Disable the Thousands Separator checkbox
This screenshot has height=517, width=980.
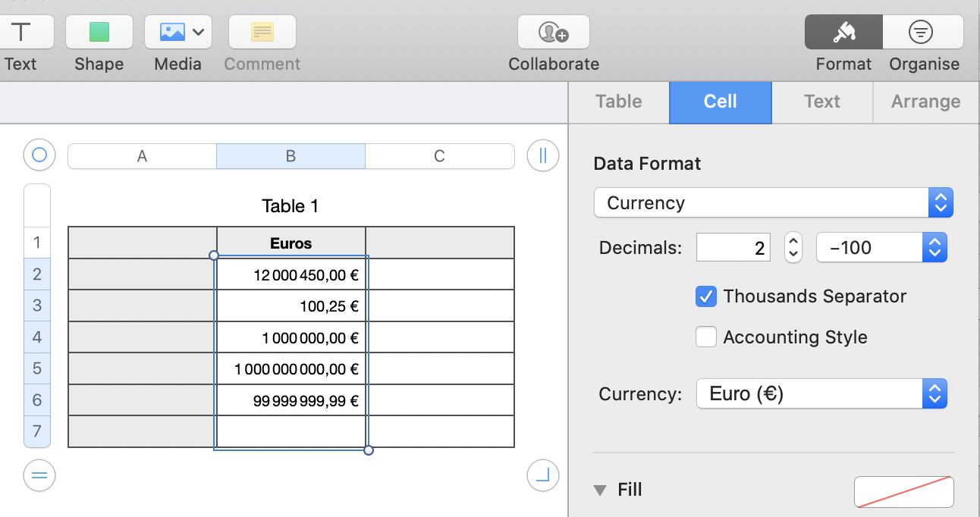[x=706, y=296]
